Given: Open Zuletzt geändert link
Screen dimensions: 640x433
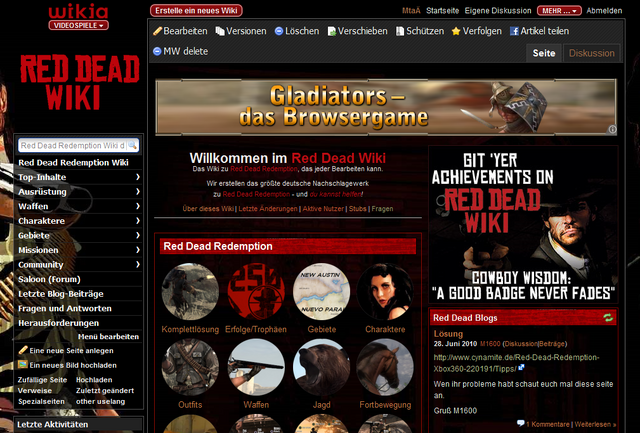Looking at the screenshot, I should [105, 391].
